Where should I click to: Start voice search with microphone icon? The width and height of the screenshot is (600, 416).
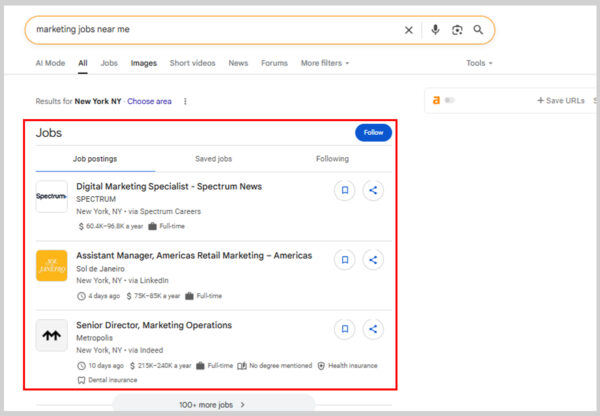(x=435, y=30)
